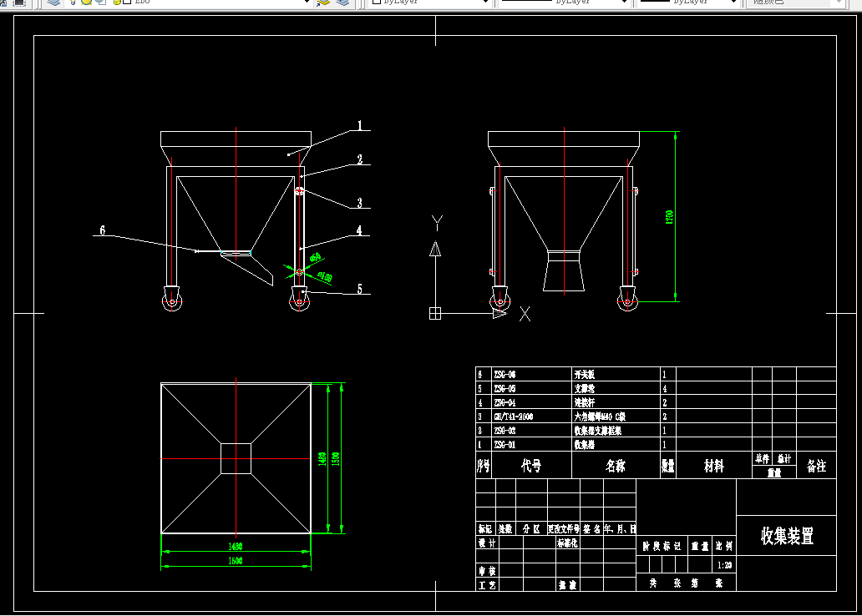
Task: Select the horizontal 1480 dimension text
Action: tap(236, 546)
